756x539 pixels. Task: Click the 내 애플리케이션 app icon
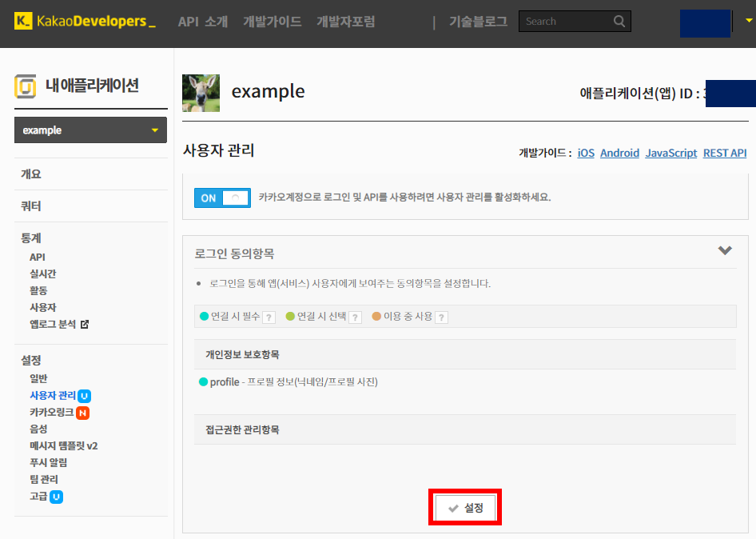[x=25, y=86]
